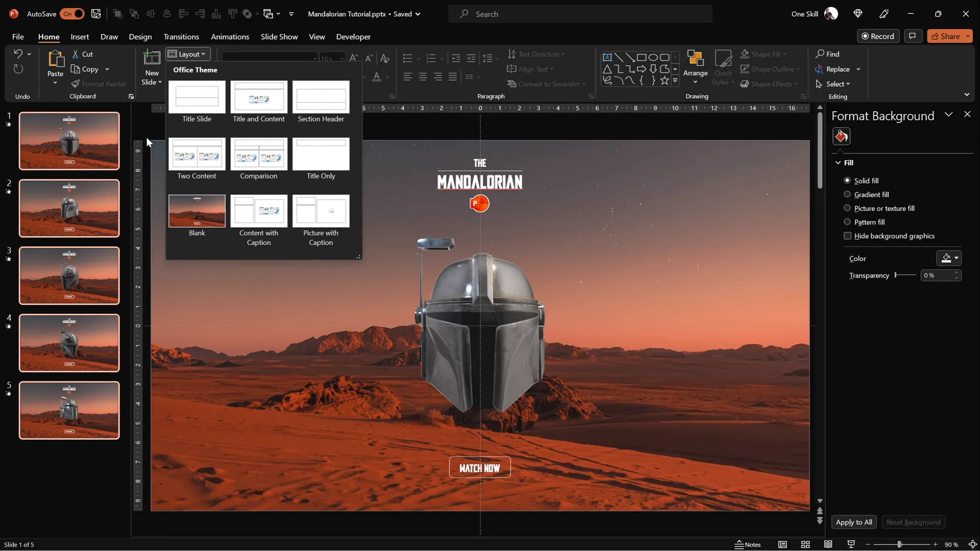Open the Transitions tab
The width and height of the screenshot is (980, 551).
[x=181, y=37]
